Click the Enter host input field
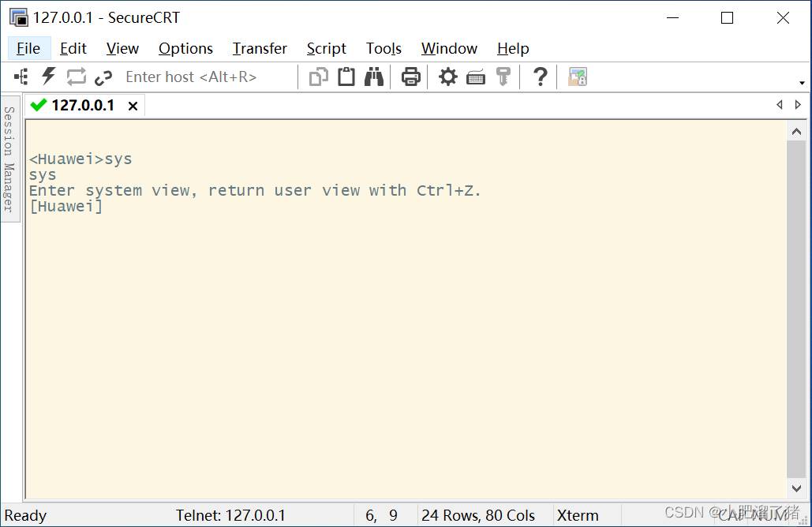This screenshot has height=527, width=812. 208,77
